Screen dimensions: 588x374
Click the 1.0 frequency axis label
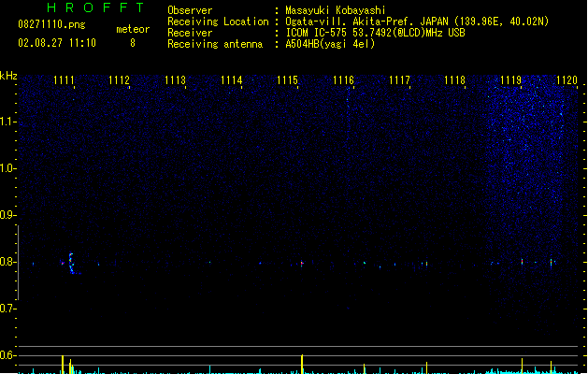click(x=8, y=168)
